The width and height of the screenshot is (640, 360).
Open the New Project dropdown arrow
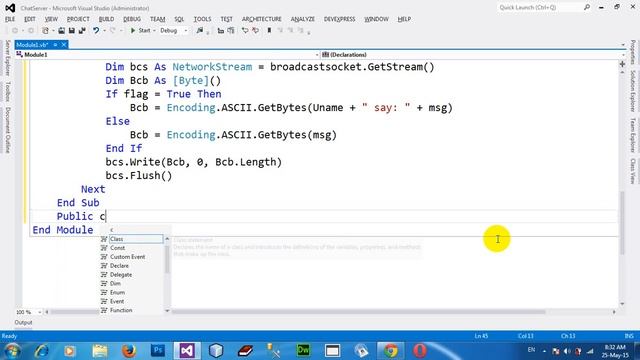[53, 31]
